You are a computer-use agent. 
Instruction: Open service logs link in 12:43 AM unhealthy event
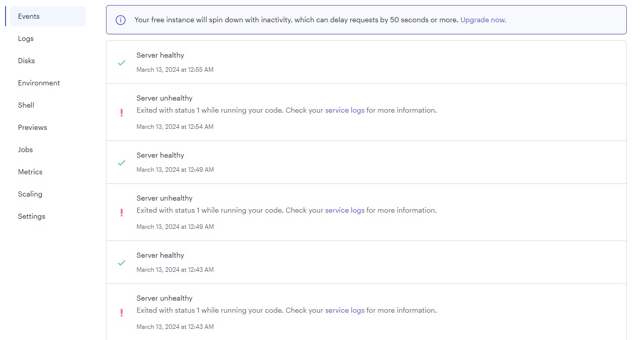click(x=345, y=310)
